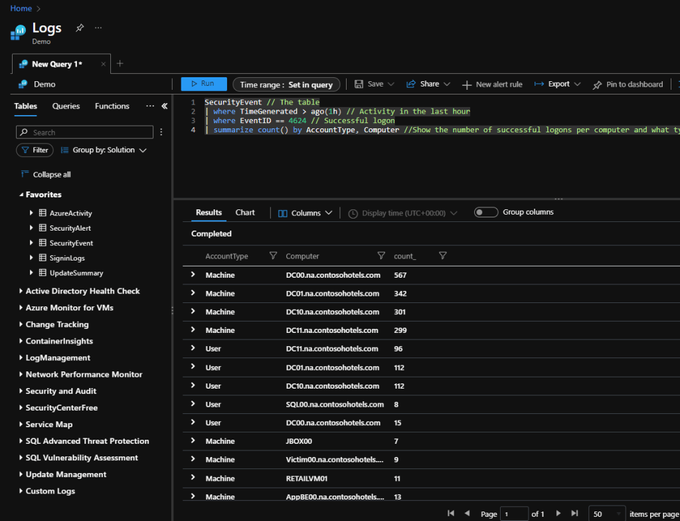Image resolution: width=680 pixels, height=521 pixels.
Task: Run the query with Run button
Action: (x=204, y=85)
